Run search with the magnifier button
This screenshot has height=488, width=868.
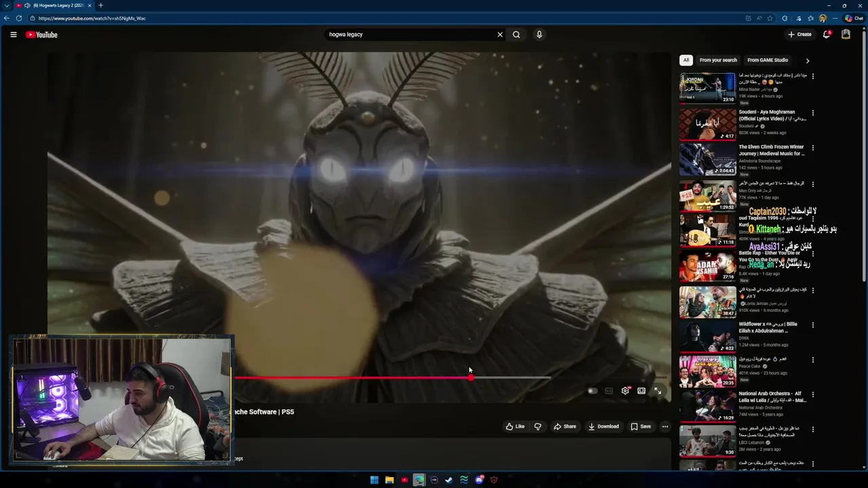(516, 35)
